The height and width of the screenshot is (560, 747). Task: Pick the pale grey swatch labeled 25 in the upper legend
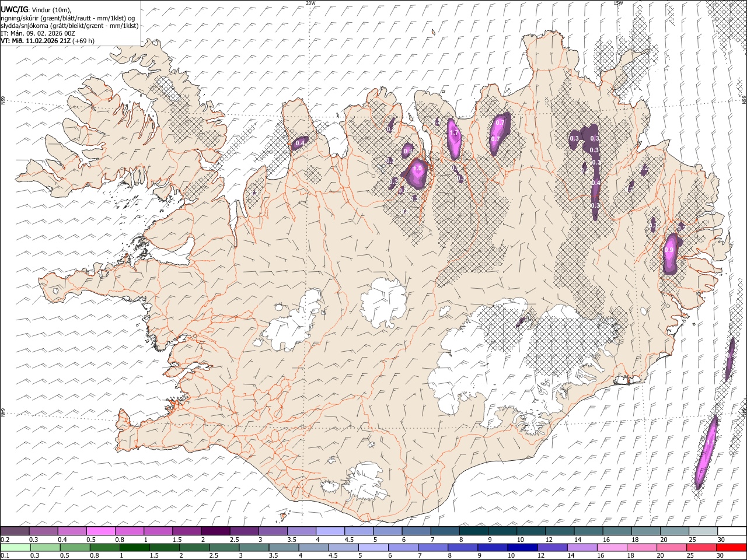(x=702, y=531)
